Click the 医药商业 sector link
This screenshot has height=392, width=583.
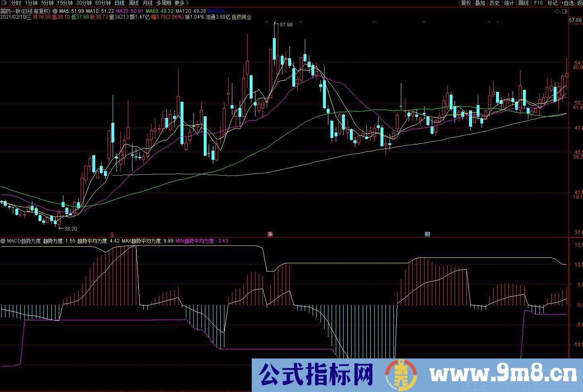242,17
